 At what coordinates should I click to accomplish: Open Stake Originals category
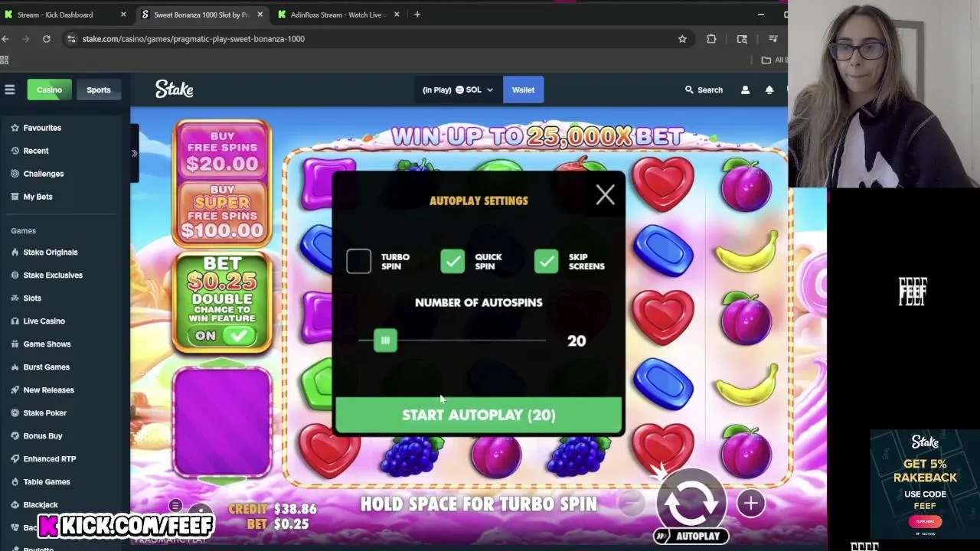[x=51, y=252]
